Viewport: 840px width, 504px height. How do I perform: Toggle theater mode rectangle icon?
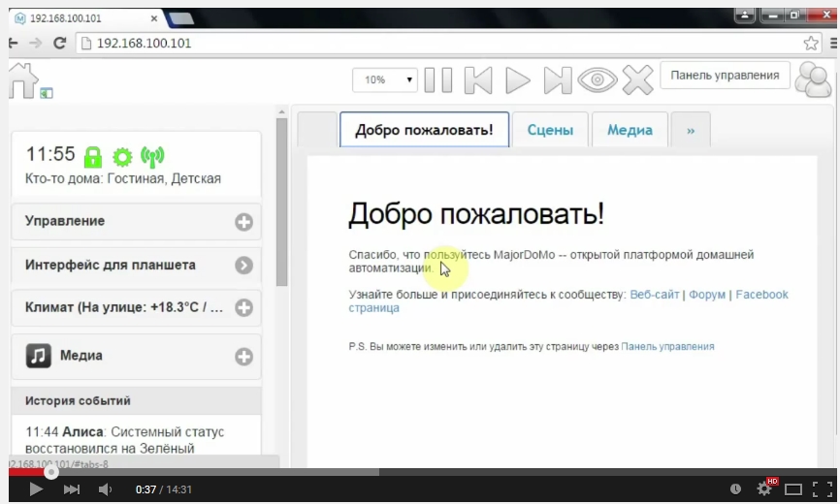pyautogui.click(x=792, y=489)
